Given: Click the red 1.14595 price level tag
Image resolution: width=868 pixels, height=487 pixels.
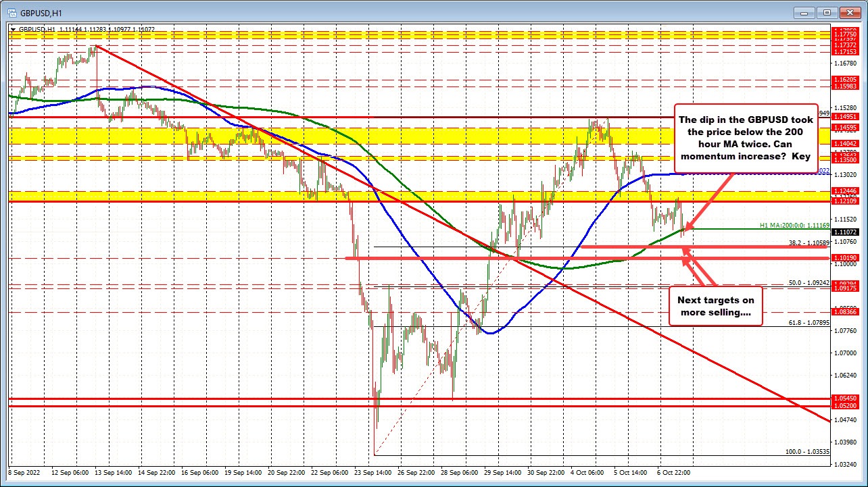Looking at the screenshot, I should point(845,128).
